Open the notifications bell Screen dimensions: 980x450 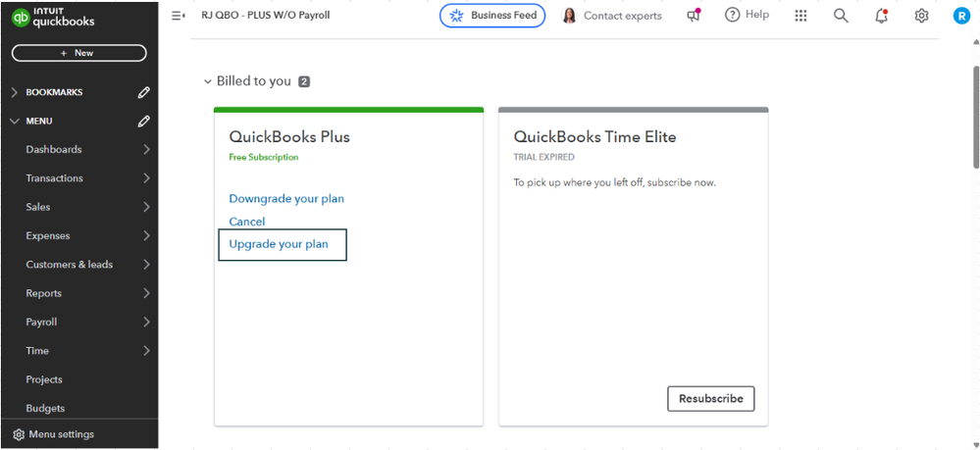(x=881, y=16)
